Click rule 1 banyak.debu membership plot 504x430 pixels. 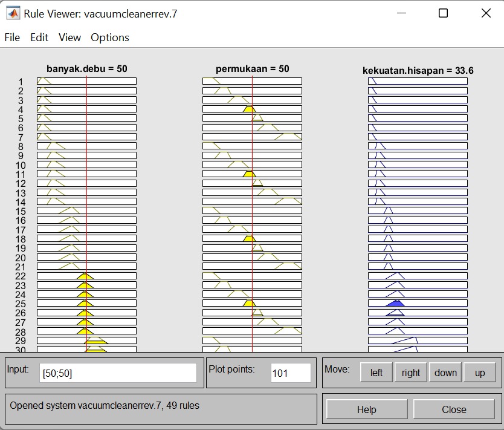87,81
